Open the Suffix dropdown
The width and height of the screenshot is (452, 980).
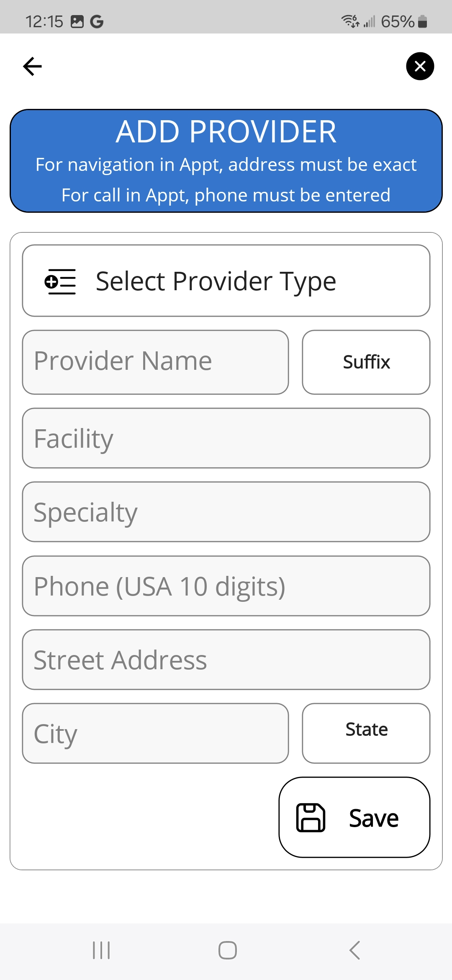coord(366,362)
